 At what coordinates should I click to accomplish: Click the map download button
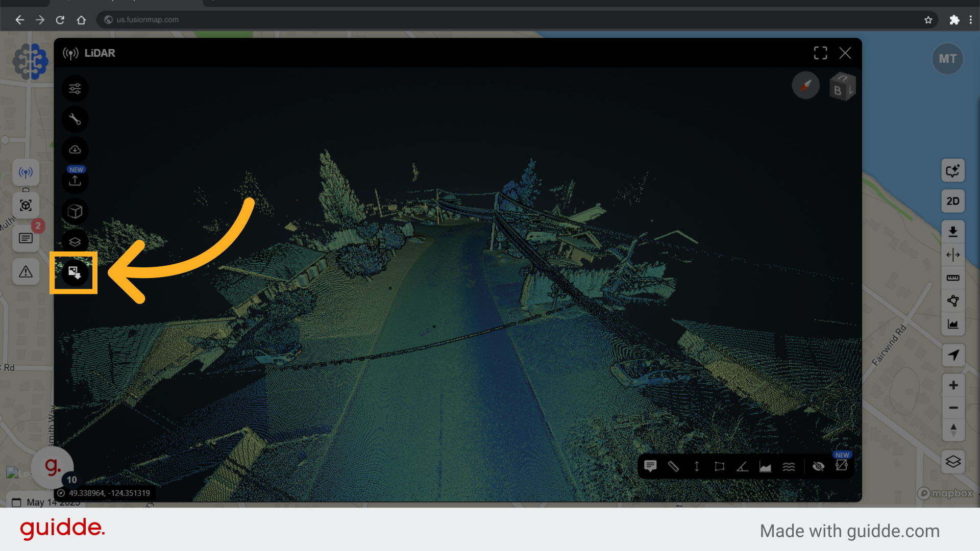(x=953, y=232)
